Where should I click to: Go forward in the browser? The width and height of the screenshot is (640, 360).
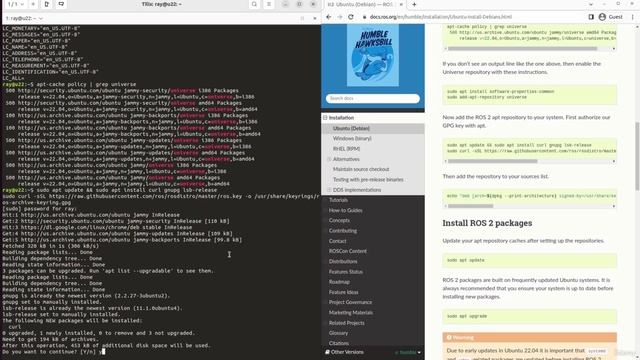coord(340,17)
